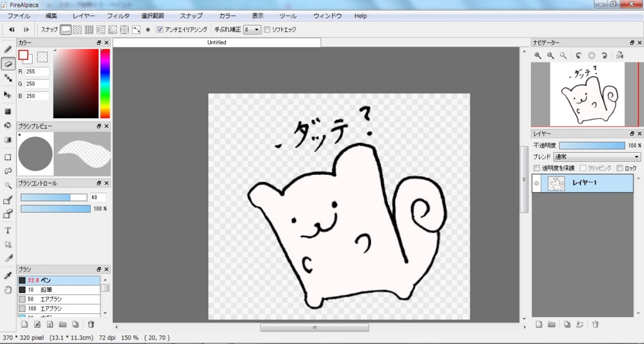Select the rectangular Selection tool
This screenshot has width=644, height=344.
coord(8,157)
